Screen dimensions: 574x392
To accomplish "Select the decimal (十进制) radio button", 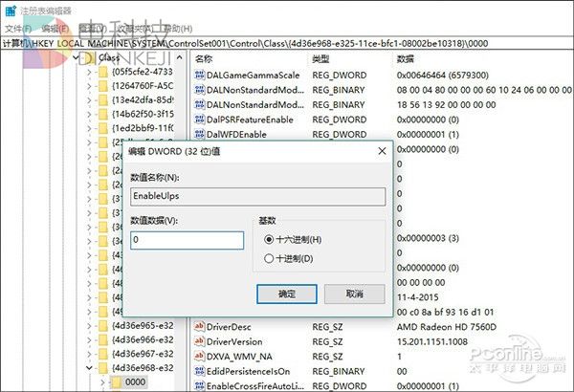I will (x=269, y=259).
